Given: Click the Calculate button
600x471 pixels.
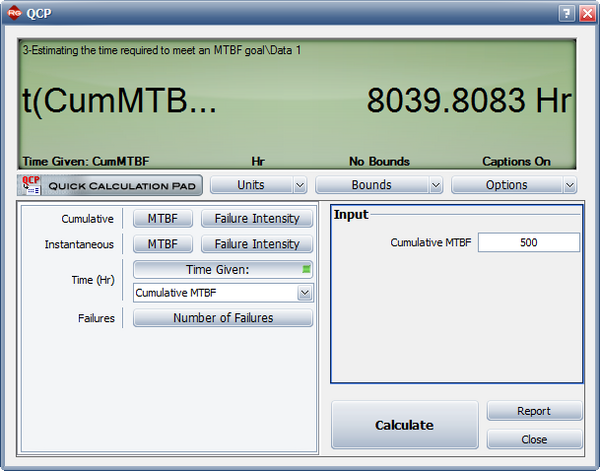Looking at the screenshot, I should tap(404, 425).
